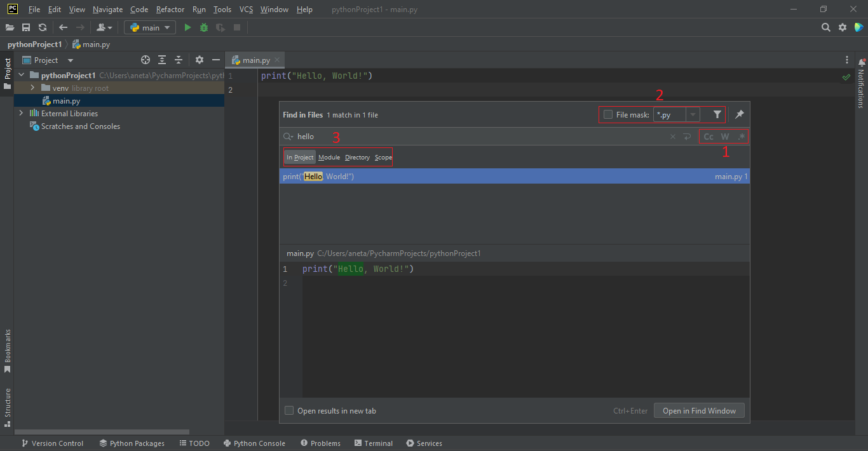
Task: Start debugging with the bug icon
Action: tap(203, 27)
